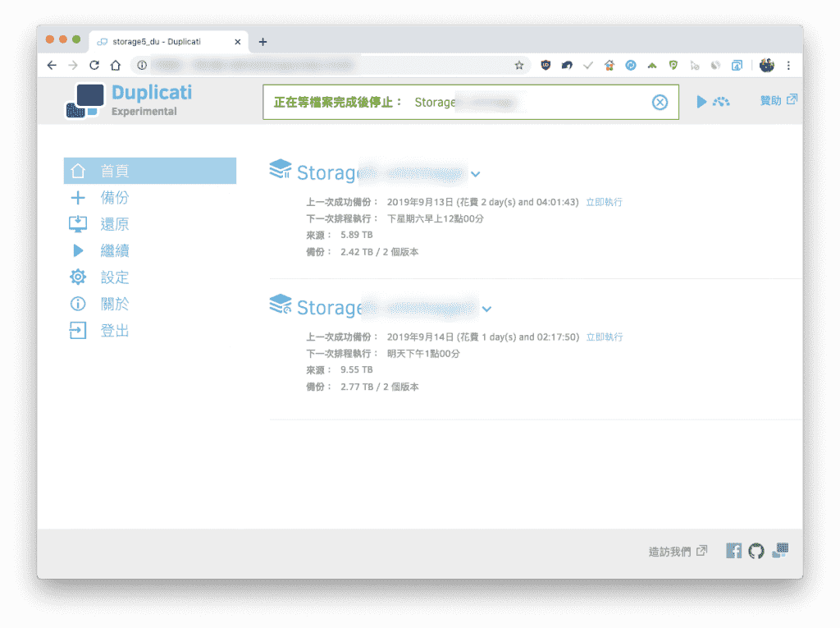Click the exit arrow icon beside 登出
840x628 pixels.
(78, 330)
